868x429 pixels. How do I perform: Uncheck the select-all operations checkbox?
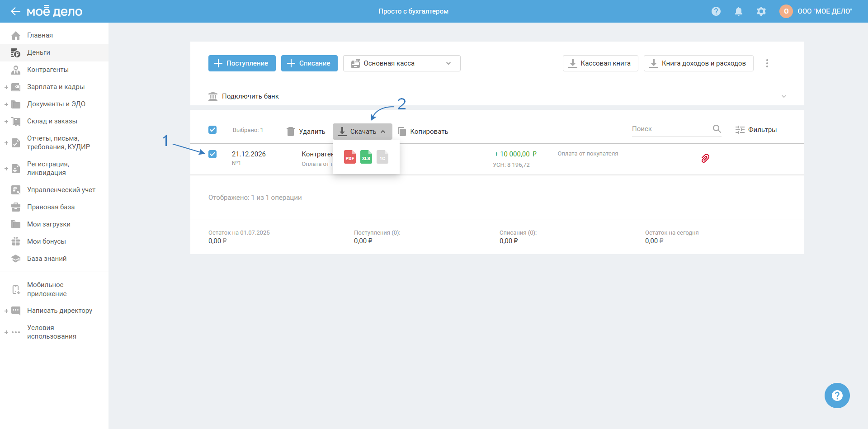click(x=212, y=130)
